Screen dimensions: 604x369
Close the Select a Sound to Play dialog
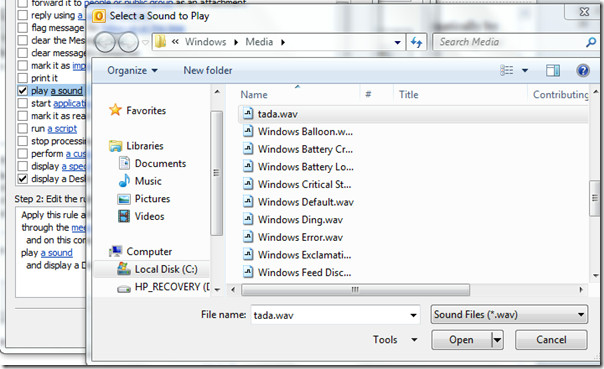tap(584, 12)
